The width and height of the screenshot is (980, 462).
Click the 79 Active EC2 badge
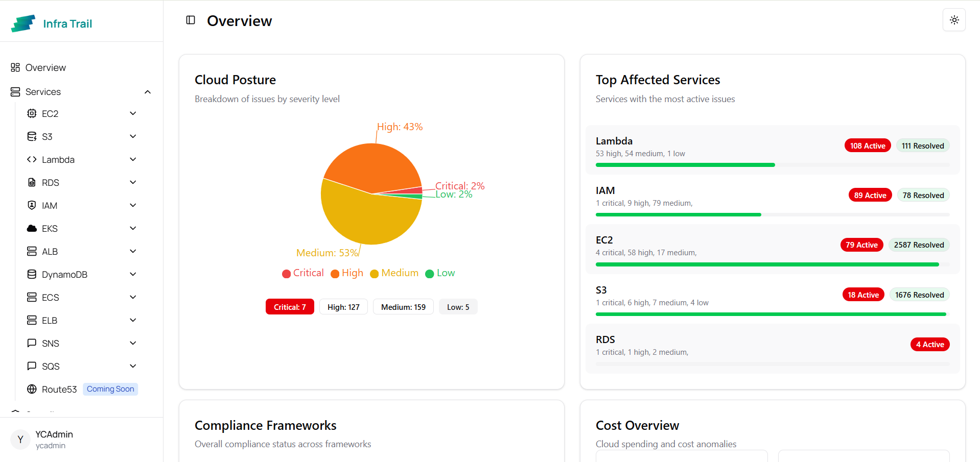coord(861,245)
